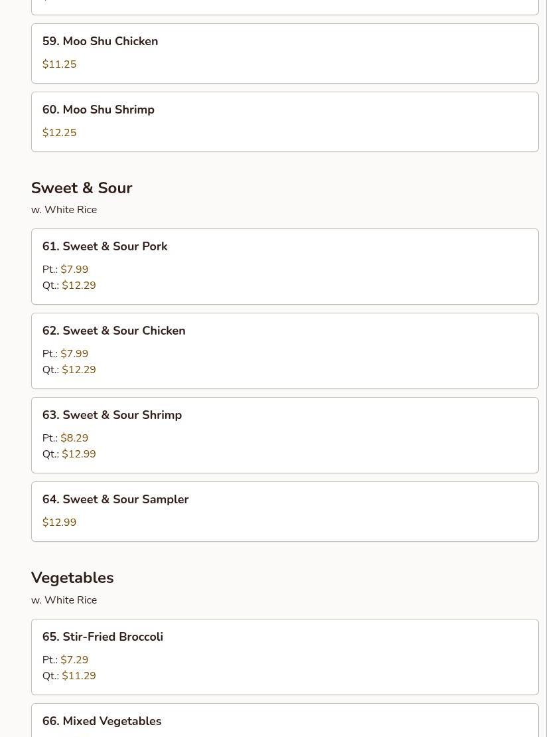This screenshot has height=737, width=560.
Task: Open the Stir-Fried Broccoli item title
Action: coord(103,637)
